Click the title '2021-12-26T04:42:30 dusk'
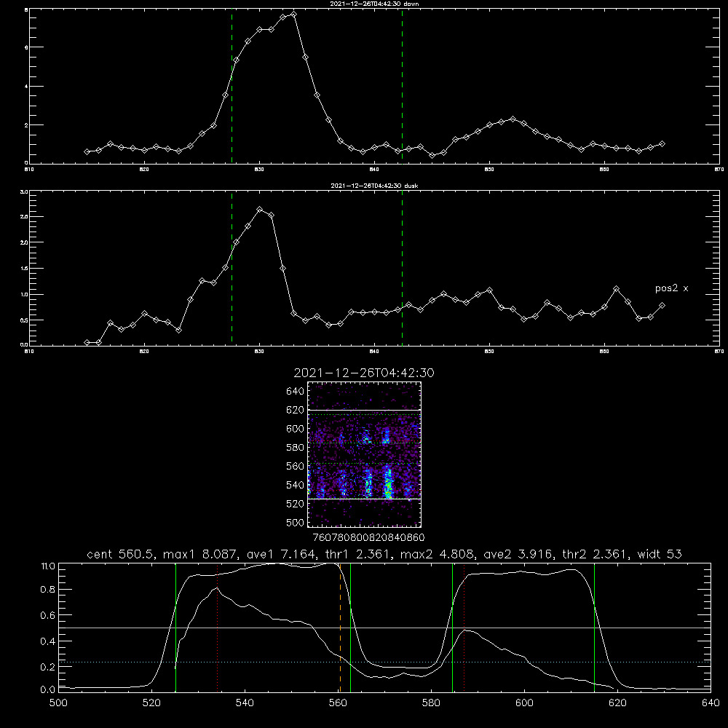The width and height of the screenshot is (728, 728). pos(374,186)
